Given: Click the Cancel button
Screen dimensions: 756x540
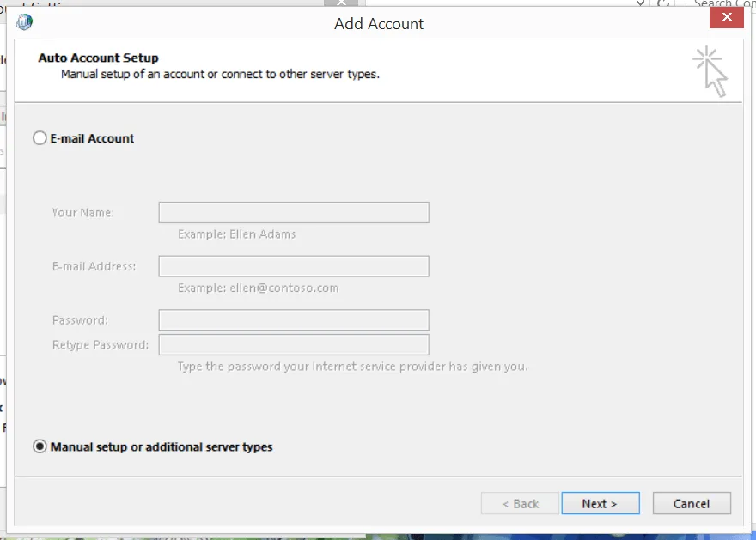Looking at the screenshot, I should (691, 504).
